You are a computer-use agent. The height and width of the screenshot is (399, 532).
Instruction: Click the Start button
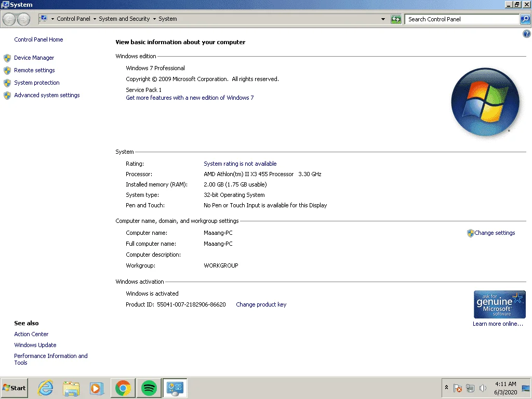(14, 388)
